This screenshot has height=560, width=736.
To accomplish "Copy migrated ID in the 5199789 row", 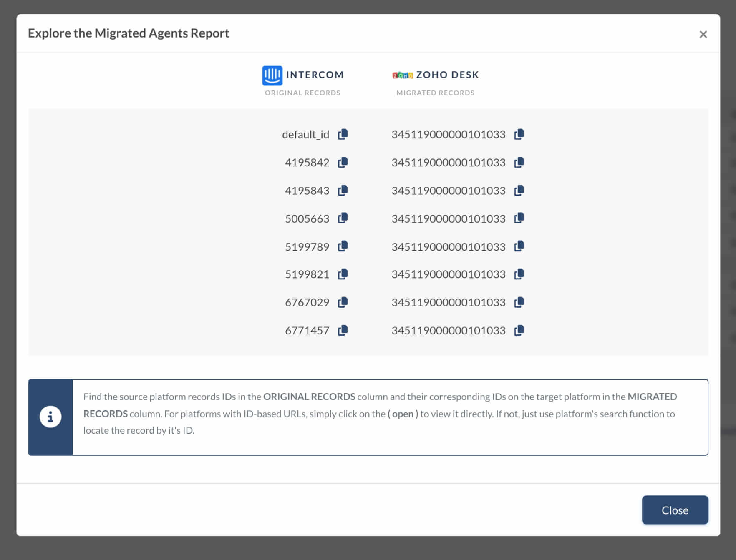I will coord(519,246).
